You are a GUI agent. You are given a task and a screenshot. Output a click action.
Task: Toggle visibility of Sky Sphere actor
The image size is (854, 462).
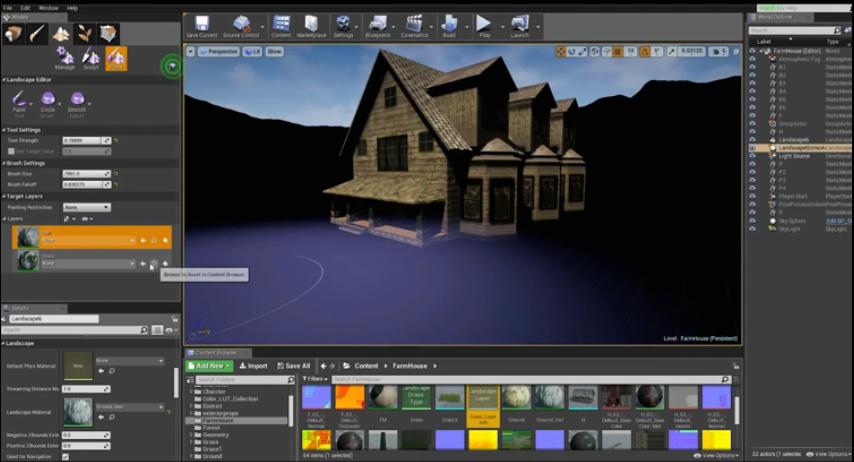[x=753, y=221]
